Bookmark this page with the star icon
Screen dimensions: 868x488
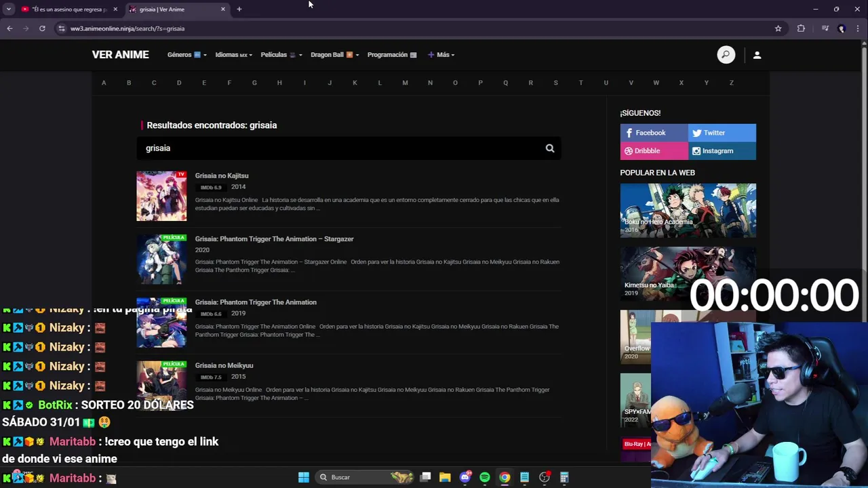(778, 28)
